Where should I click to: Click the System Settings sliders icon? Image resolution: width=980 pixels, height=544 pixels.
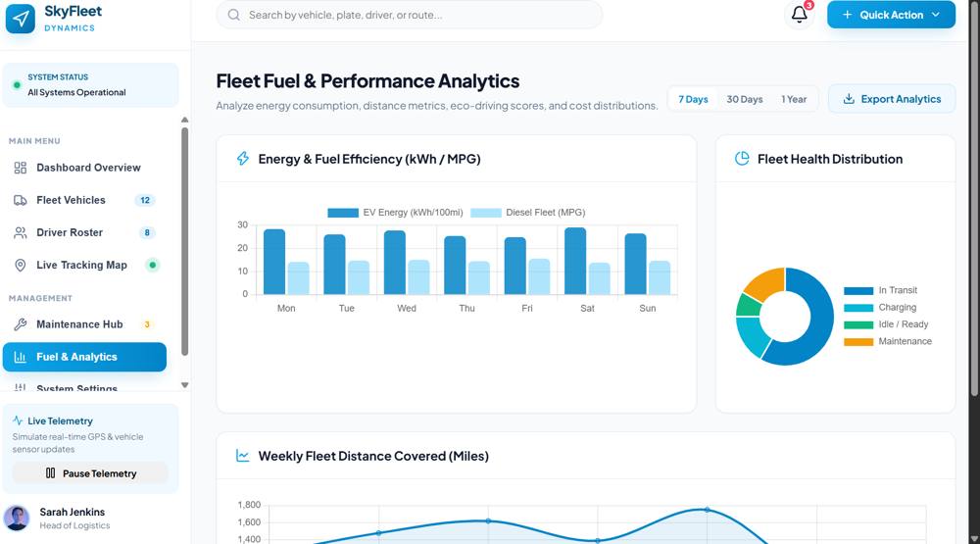click(x=21, y=388)
